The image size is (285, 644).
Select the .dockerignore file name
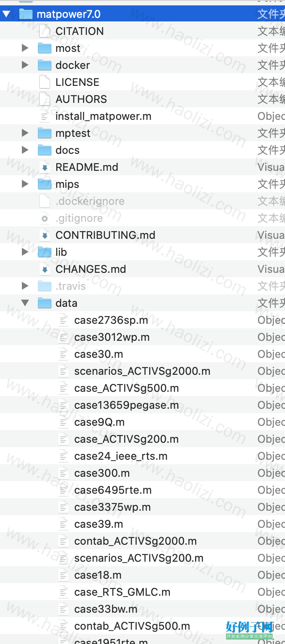90,202
